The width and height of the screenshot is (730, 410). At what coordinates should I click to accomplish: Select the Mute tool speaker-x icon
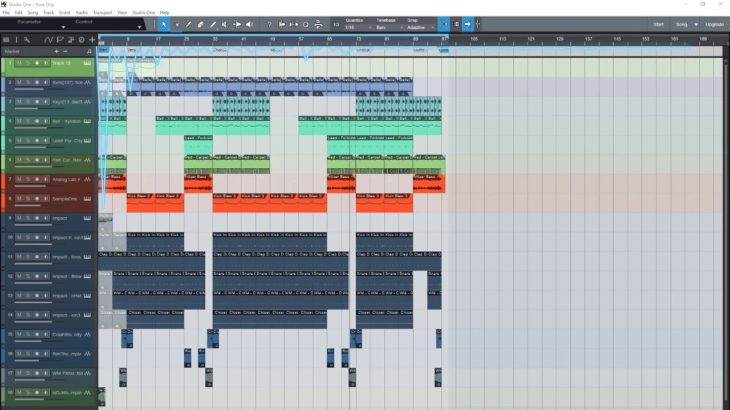[x=224, y=24]
